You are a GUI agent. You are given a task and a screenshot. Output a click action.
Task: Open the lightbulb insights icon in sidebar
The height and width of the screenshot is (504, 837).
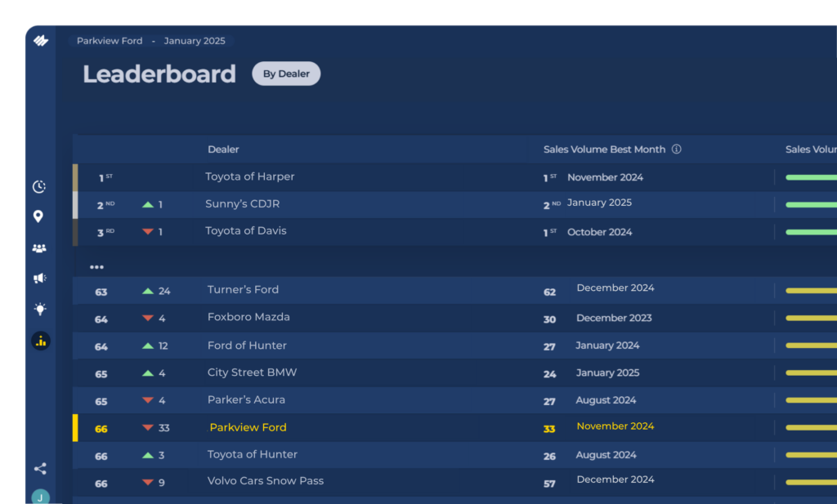pyautogui.click(x=40, y=309)
